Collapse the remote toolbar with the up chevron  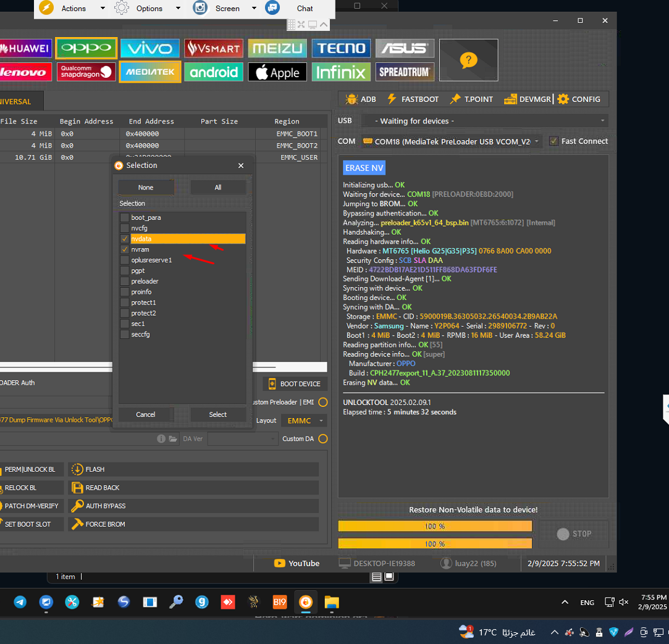324,25
